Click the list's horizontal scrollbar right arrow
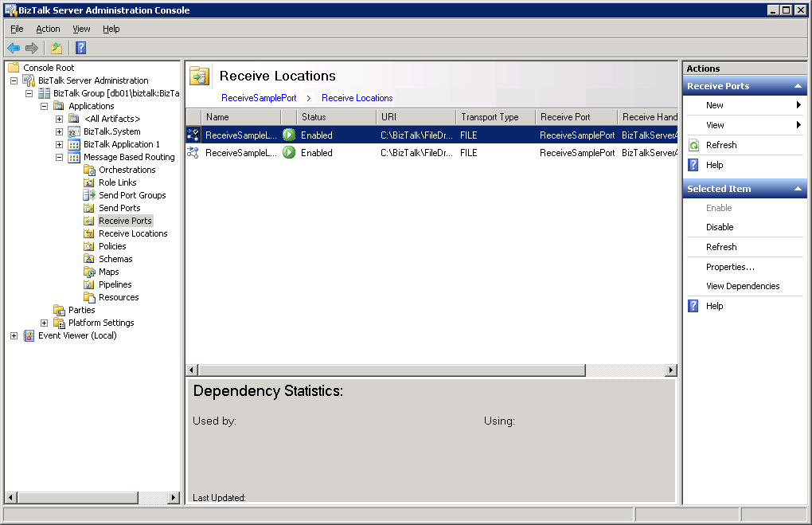Viewport: 812px width, 525px height. pos(670,370)
